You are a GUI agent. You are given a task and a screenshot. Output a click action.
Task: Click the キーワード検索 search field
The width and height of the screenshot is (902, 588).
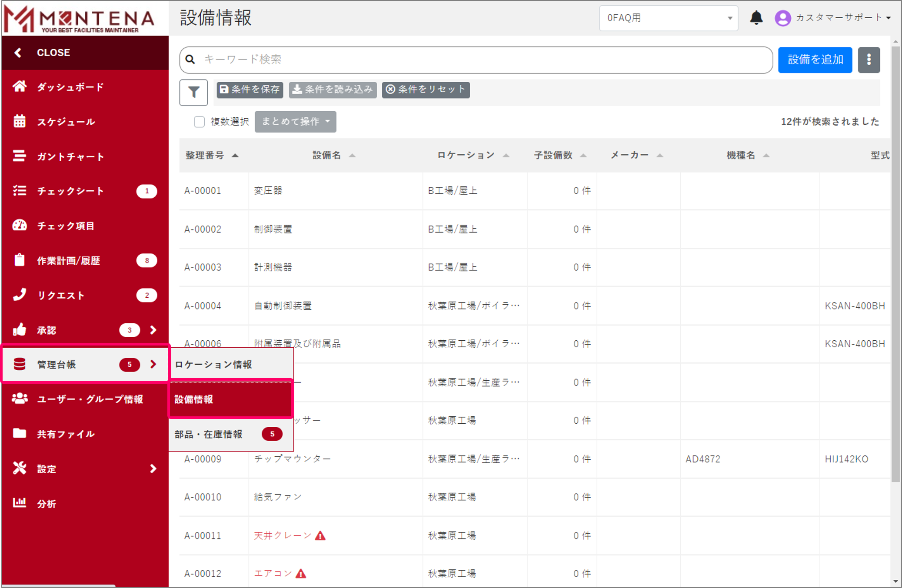point(478,60)
